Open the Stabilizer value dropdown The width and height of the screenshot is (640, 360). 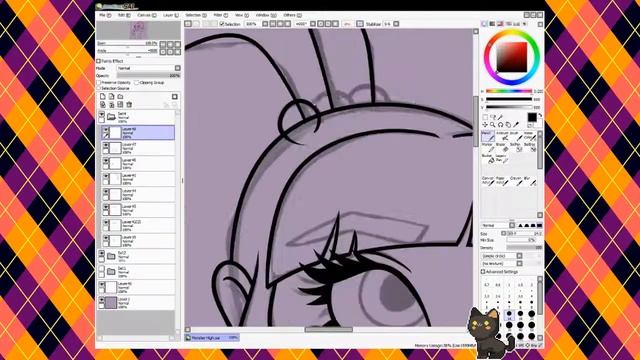coord(396,24)
